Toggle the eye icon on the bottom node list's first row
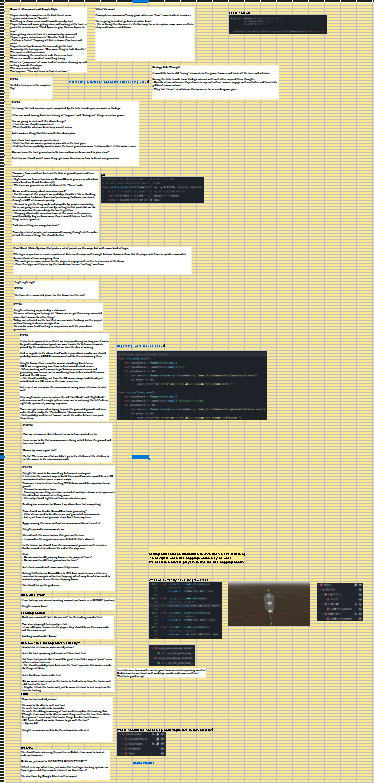Viewport: 374px width, 783px height. tap(162, 734)
